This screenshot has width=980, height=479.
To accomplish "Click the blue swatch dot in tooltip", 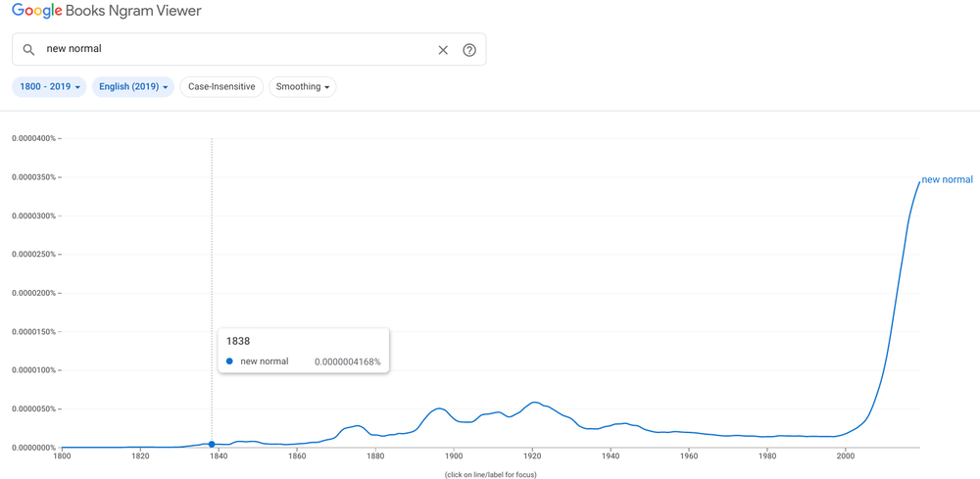I will point(230,361).
